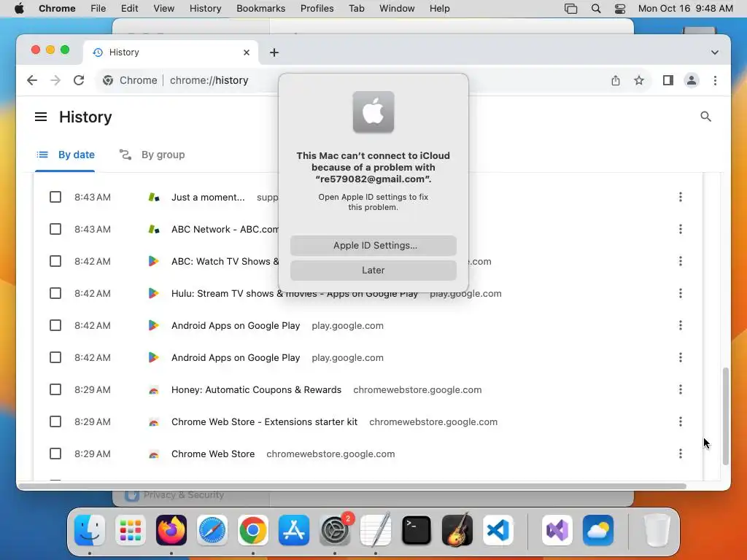Share this page via the share icon

(x=616, y=80)
